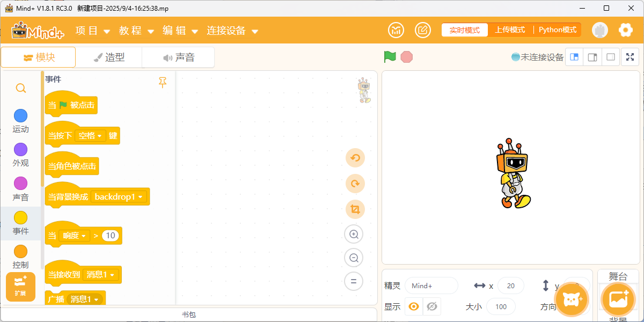Select the 事件 events category

pos(20,223)
